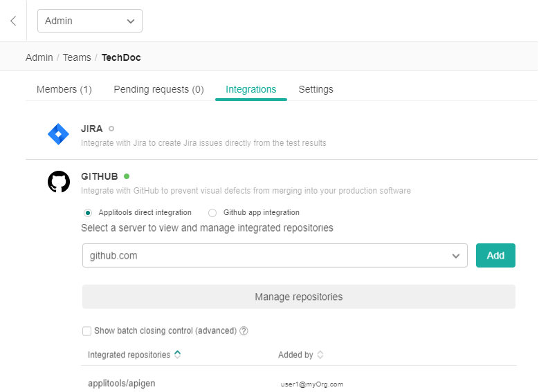Select Github app integration radio button
This screenshot has width=539, height=392.
[212, 213]
